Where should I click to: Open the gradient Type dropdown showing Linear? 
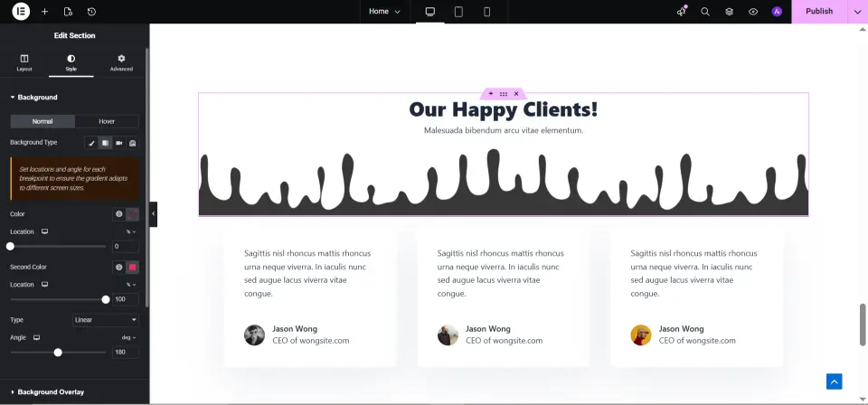click(106, 320)
